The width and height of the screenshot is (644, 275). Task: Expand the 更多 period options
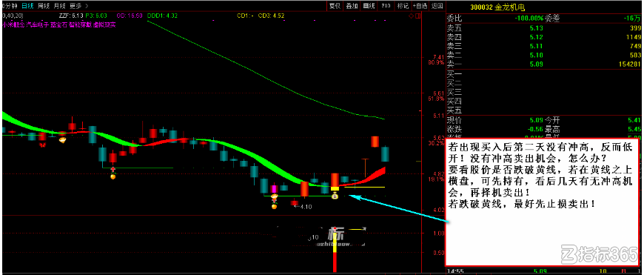tap(76, 6)
